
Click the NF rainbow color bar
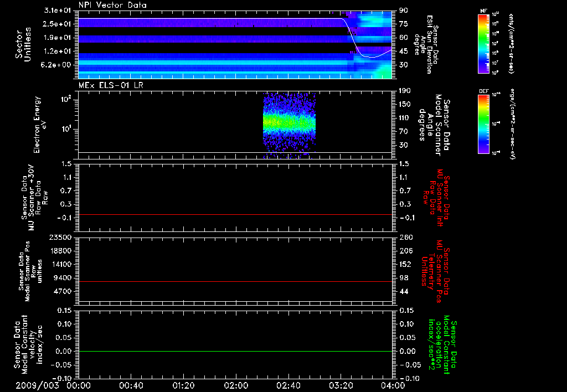click(x=484, y=43)
